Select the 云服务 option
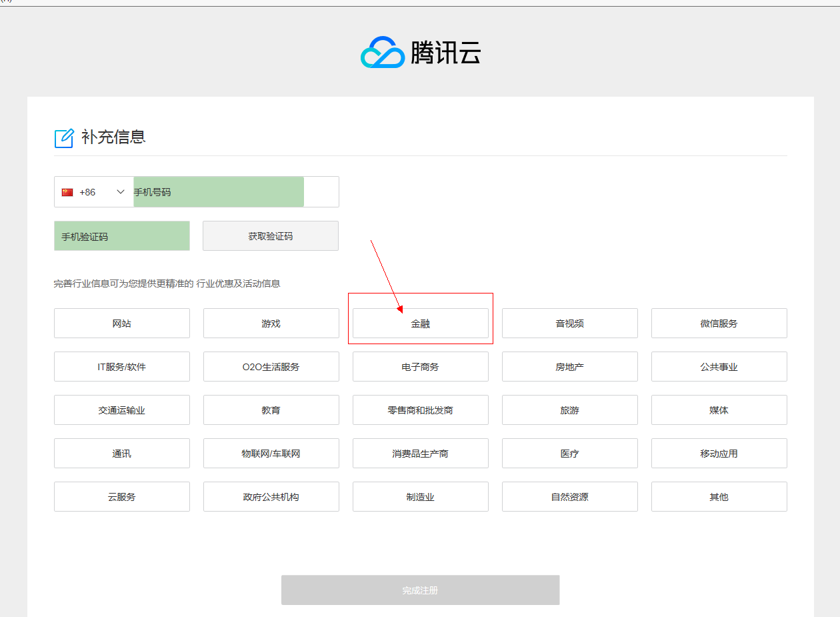Screen dimensions: 840x617 [122, 497]
